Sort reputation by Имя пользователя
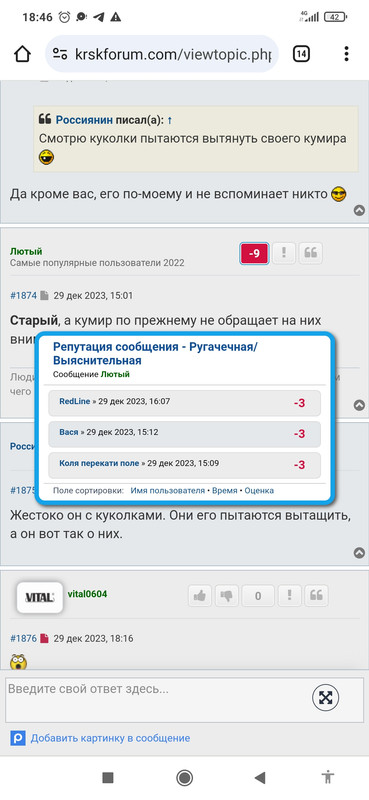The image size is (369, 800). (x=167, y=490)
